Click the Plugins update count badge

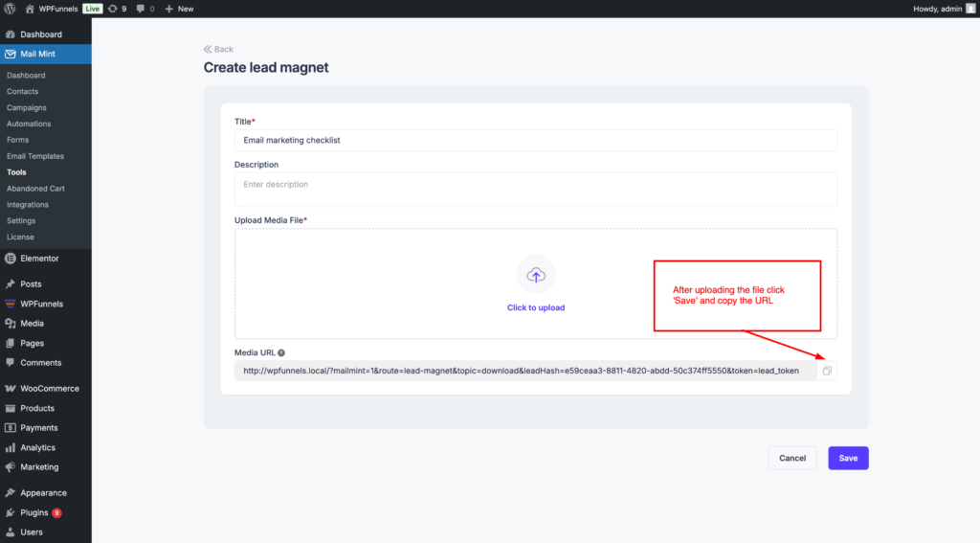coord(56,513)
